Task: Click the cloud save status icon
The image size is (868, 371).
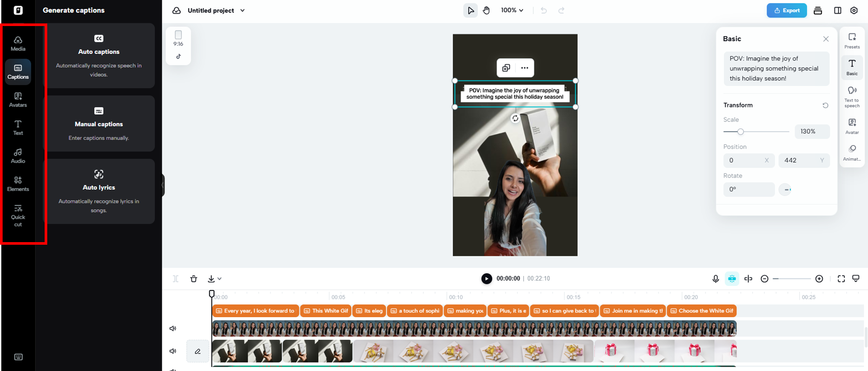Action: (x=176, y=10)
